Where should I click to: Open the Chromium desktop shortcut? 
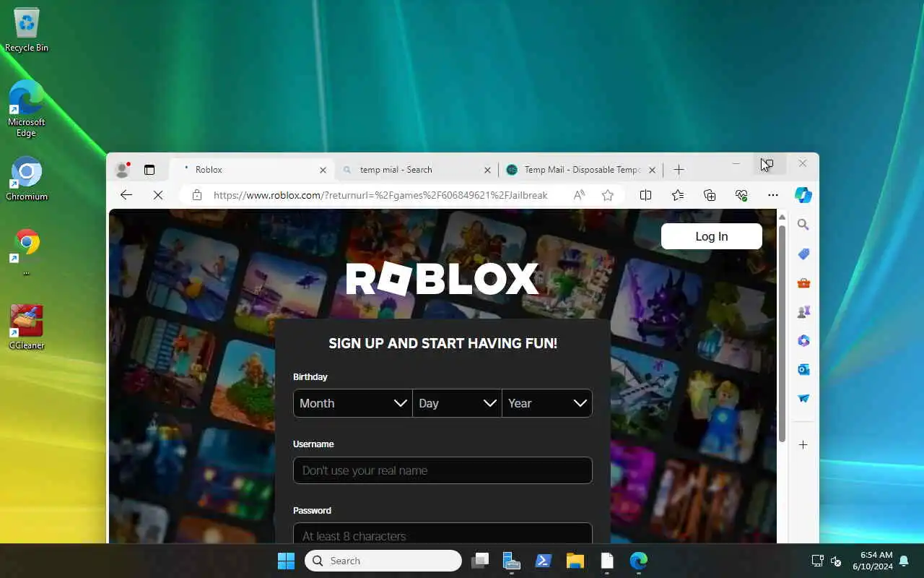[27, 178]
